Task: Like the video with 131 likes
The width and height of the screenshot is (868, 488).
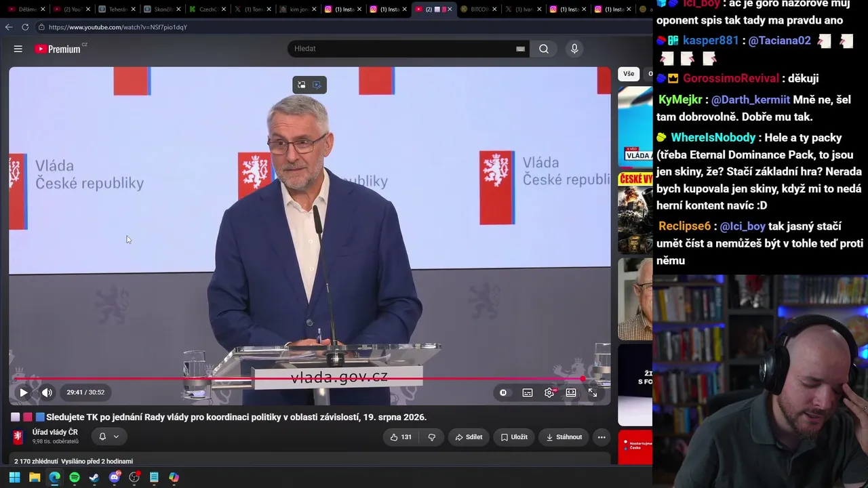Action: point(401,437)
